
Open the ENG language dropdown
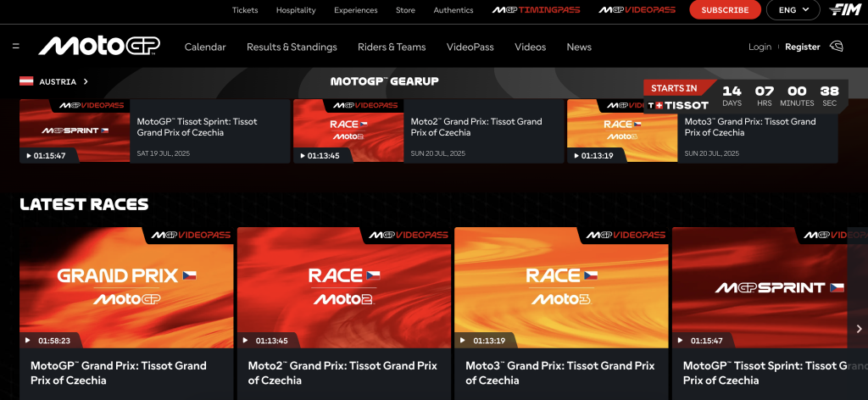click(x=793, y=10)
